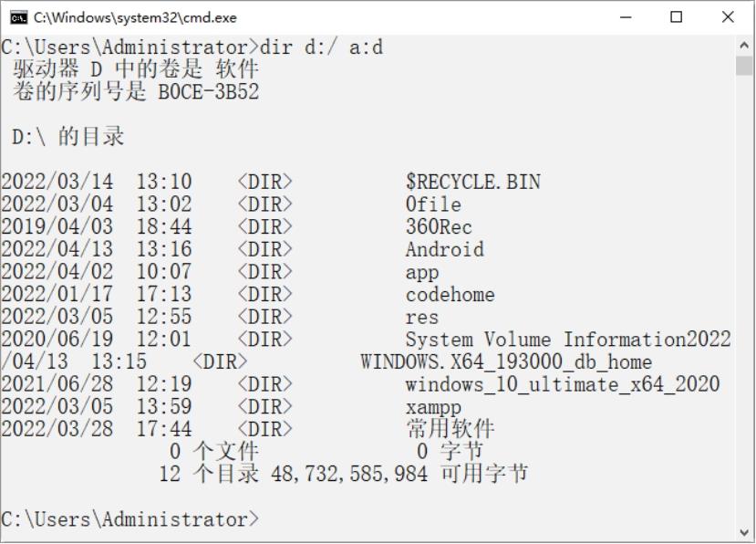This screenshot has width=756, height=544.
Task: Click the <DIR> marker on xampp row
Action: (264, 406)
